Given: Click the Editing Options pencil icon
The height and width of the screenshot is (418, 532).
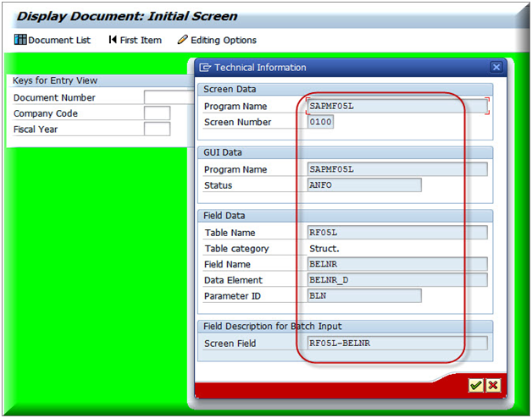Looking at the screenshot, I should click(x=182, y=40).
